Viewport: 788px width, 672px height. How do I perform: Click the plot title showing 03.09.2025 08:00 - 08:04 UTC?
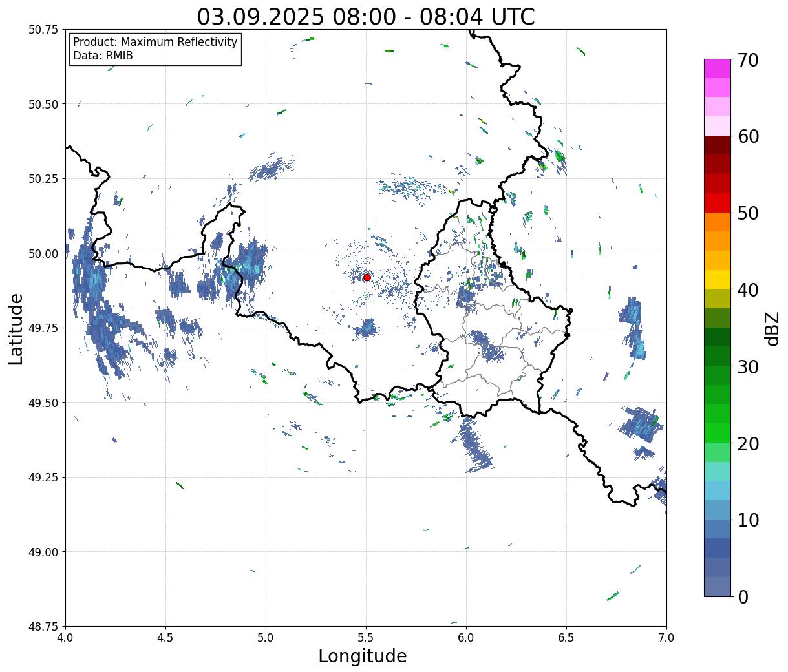point(366,16)
